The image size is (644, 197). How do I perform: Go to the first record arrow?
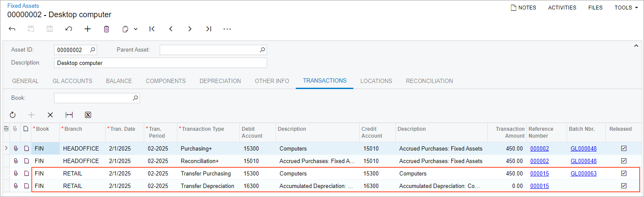pos(152,29)
